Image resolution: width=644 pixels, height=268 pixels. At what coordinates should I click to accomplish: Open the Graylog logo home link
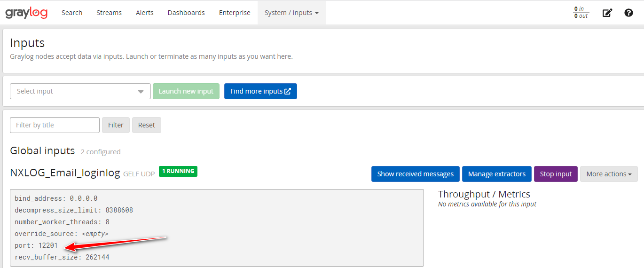coord(26,13)
